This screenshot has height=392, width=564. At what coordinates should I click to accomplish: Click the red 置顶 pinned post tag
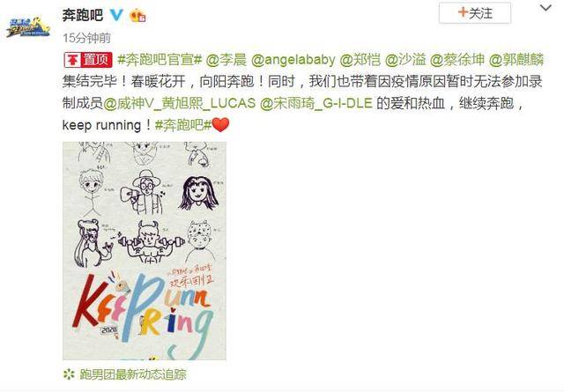click(x=88, y=60)
